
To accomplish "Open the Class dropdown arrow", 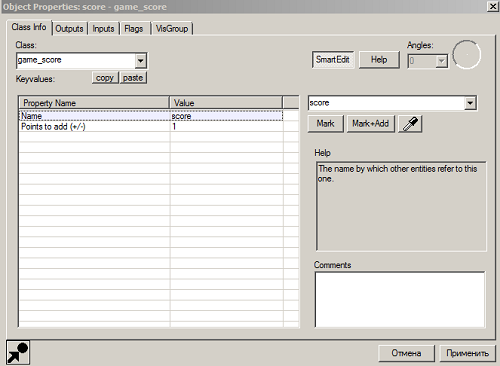I will 141,61.
